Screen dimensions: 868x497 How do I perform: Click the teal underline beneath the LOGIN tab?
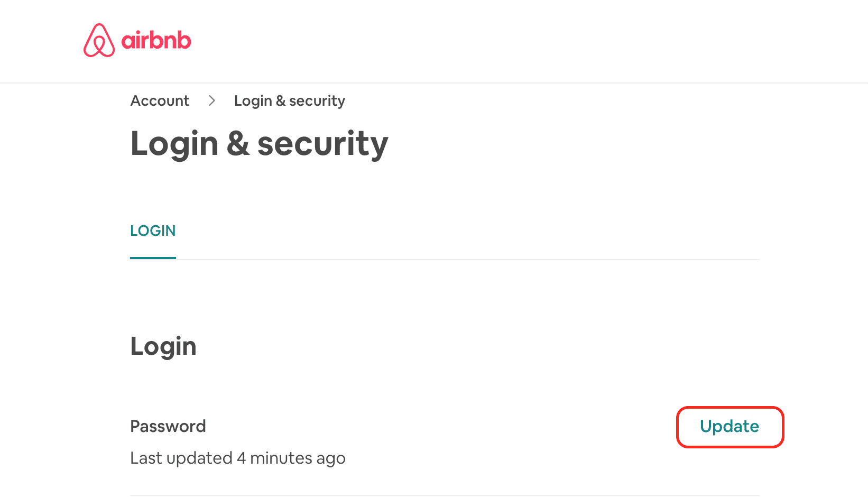click(x=153, y=258)
